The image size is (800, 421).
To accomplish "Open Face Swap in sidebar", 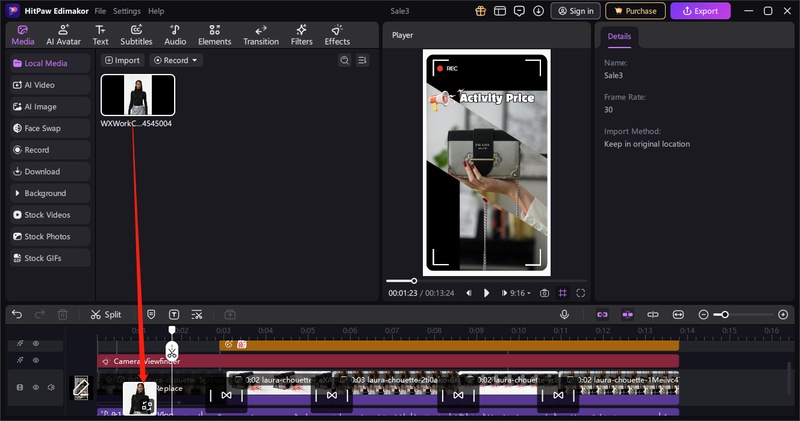I will point(50,128).
